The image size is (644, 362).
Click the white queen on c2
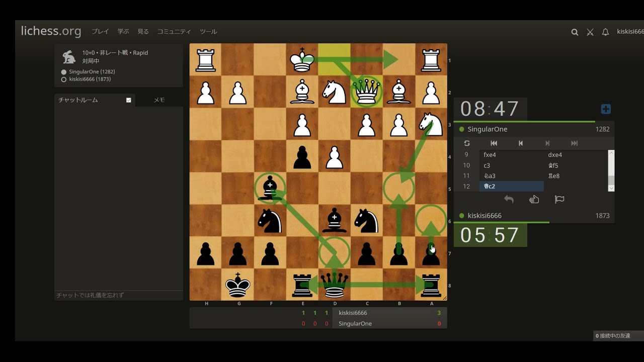click(367, 92)
